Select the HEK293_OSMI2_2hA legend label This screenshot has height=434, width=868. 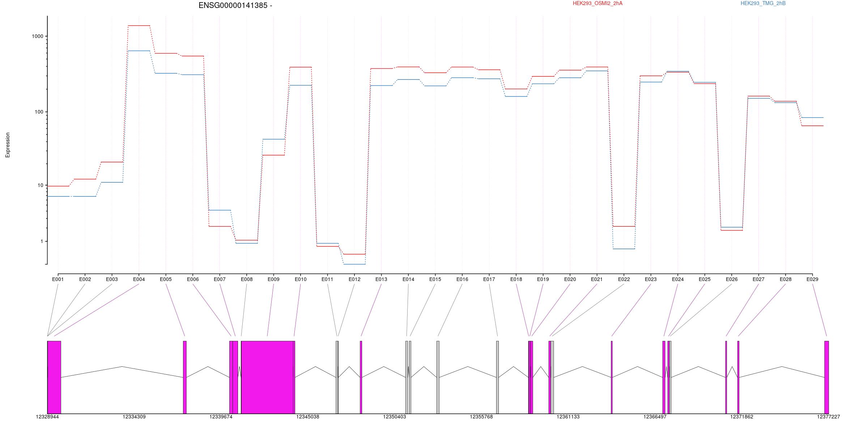[x=597, y=3]
